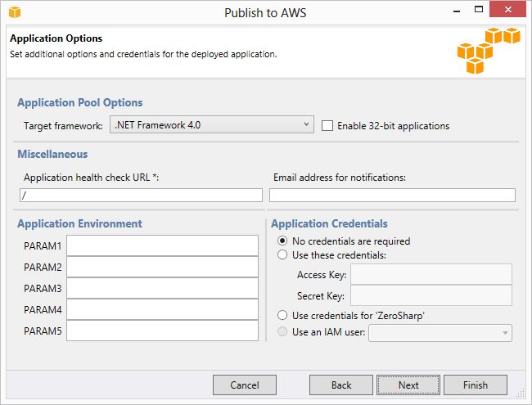Click the PARAM3 input field

pos(163,288)
